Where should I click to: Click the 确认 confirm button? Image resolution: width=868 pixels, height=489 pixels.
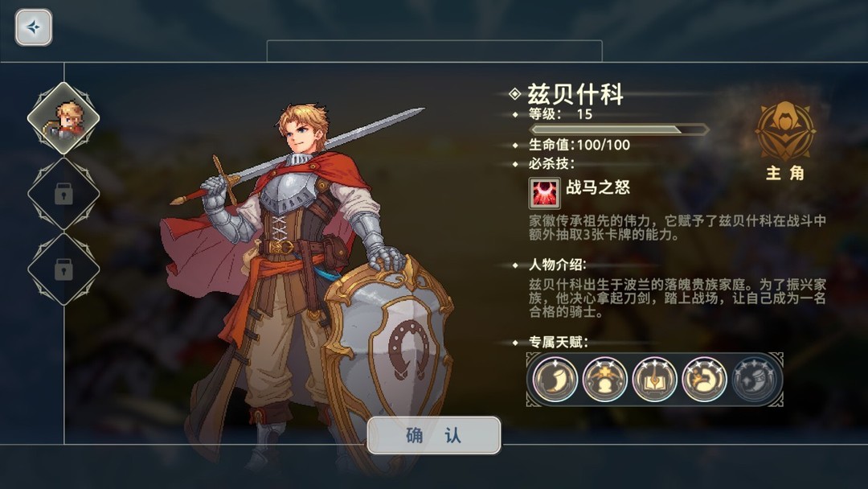[434, 435]
